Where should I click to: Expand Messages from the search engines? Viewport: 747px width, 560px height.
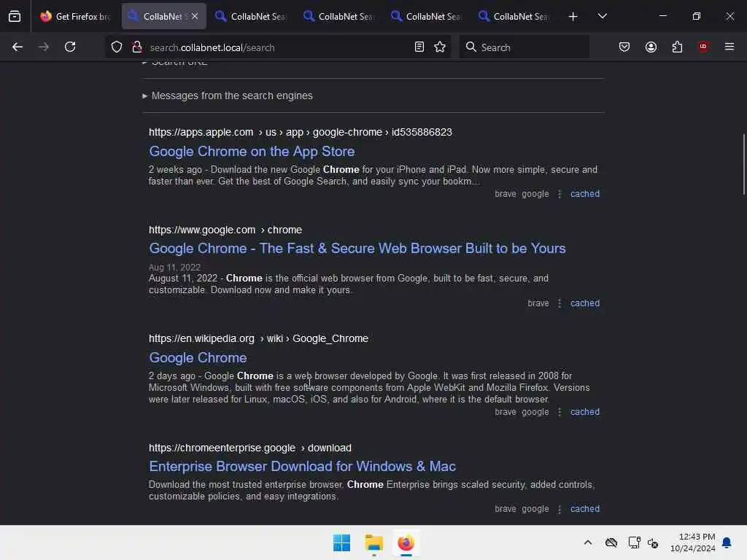coord(228,96)
